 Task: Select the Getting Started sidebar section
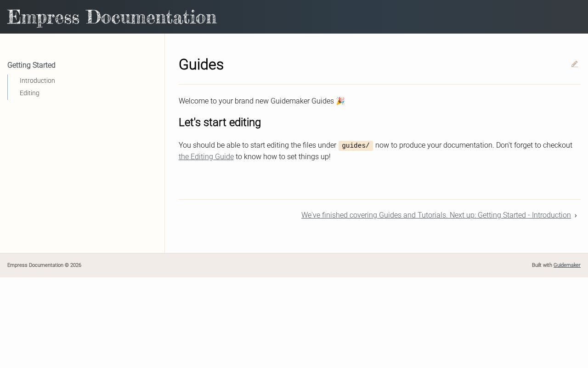pos(31,65)
